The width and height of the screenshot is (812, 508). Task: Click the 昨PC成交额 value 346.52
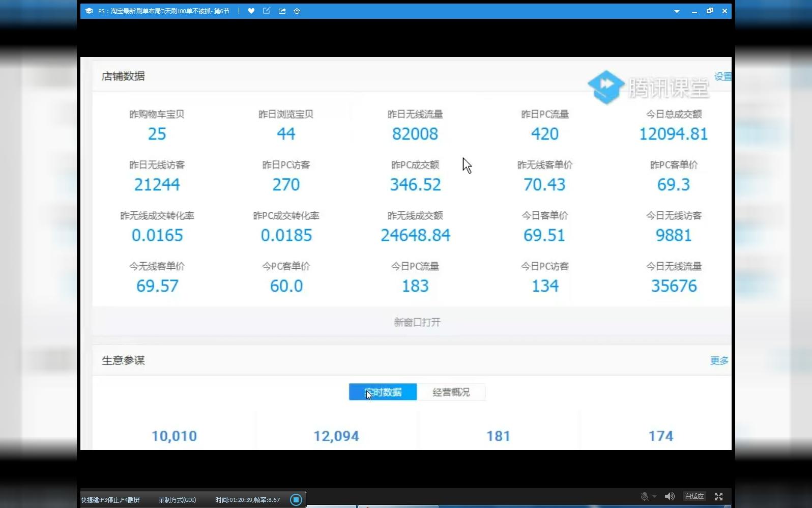(415, 184)
